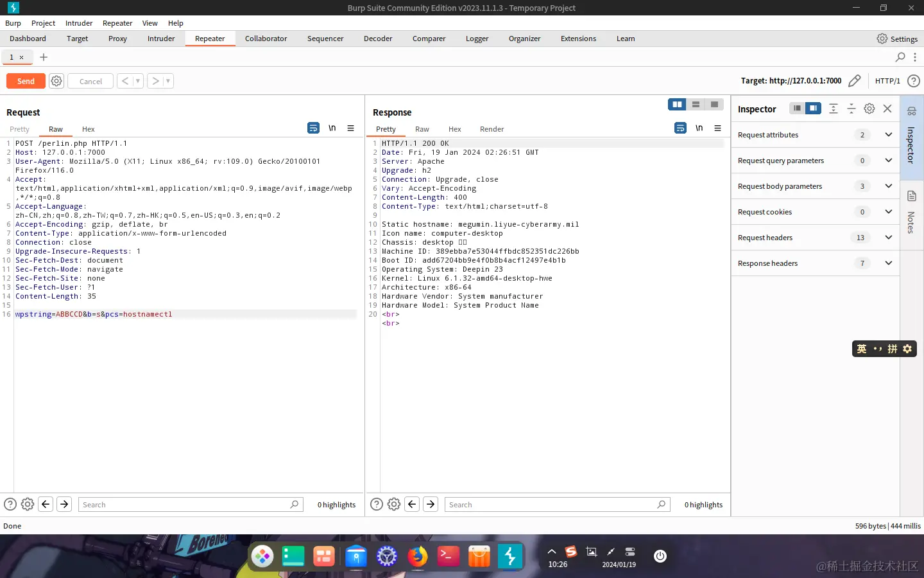Switch to the Proxy tab
The image size is (924, 578).
click(x=117, y=39)
